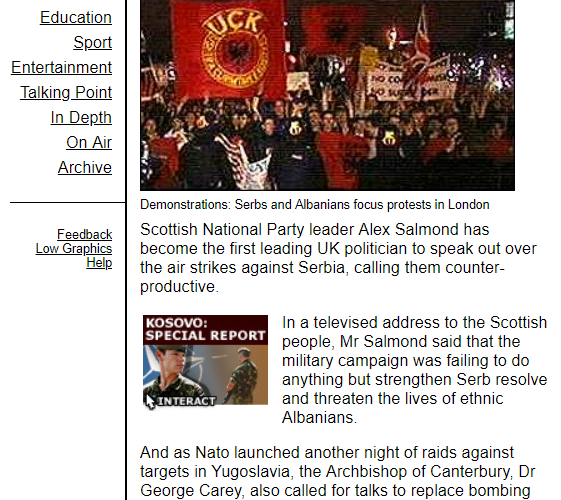Click the INTERACT cursor icon on banner

tap(151, 401)
